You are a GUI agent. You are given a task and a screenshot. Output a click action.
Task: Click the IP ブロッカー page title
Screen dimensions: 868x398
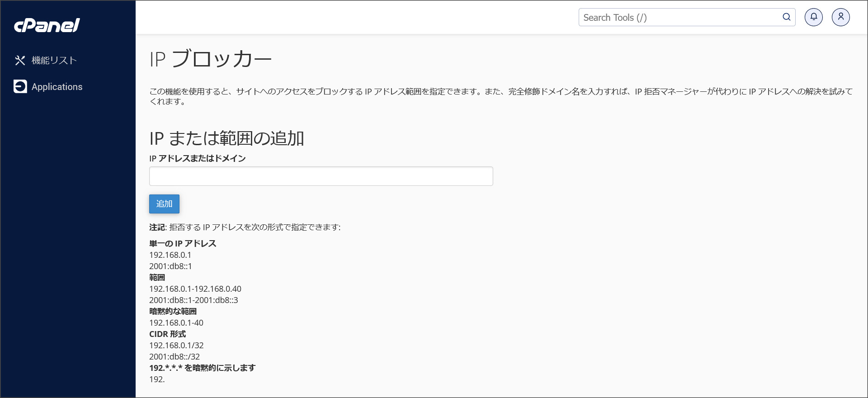tap(211, 59)
